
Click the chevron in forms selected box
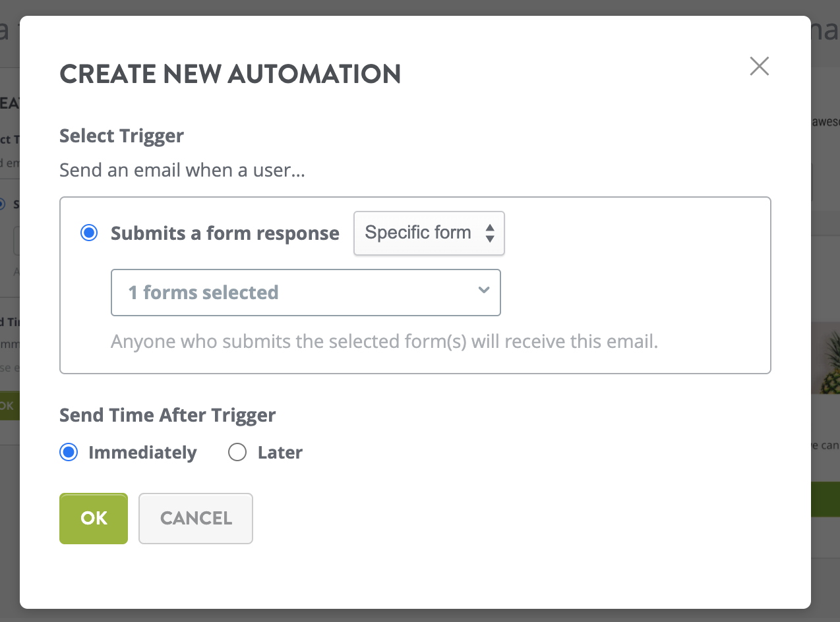pos(484,291)
